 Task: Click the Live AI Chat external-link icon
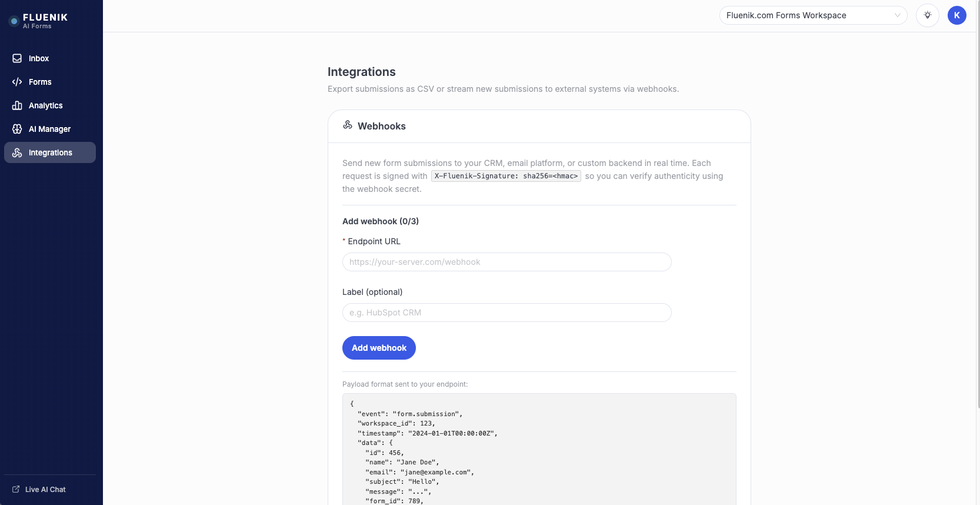point(16,489)
